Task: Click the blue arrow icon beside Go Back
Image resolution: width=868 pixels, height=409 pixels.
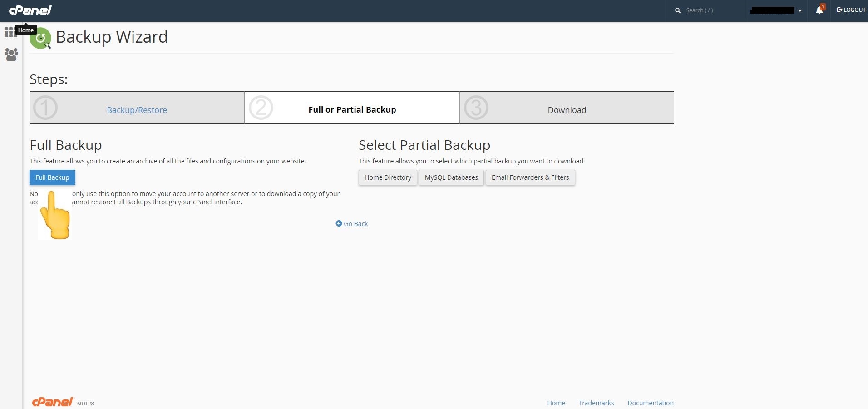Action: pos(339,223)
